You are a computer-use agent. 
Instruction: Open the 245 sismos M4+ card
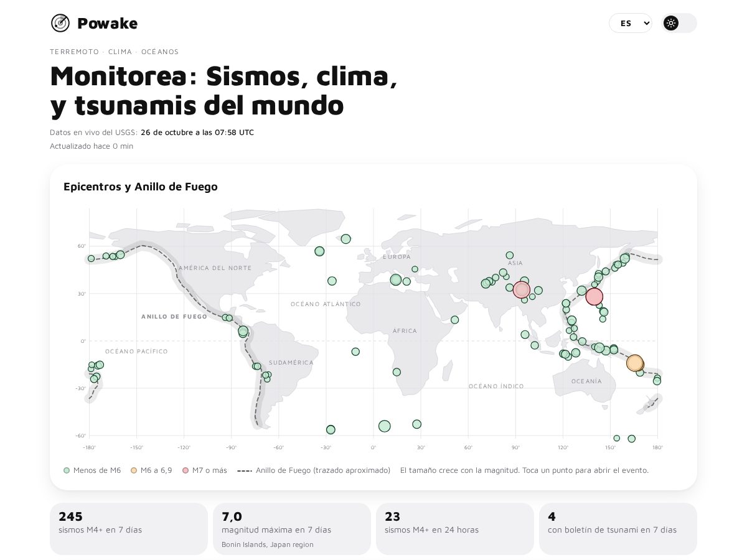(129, 529)
